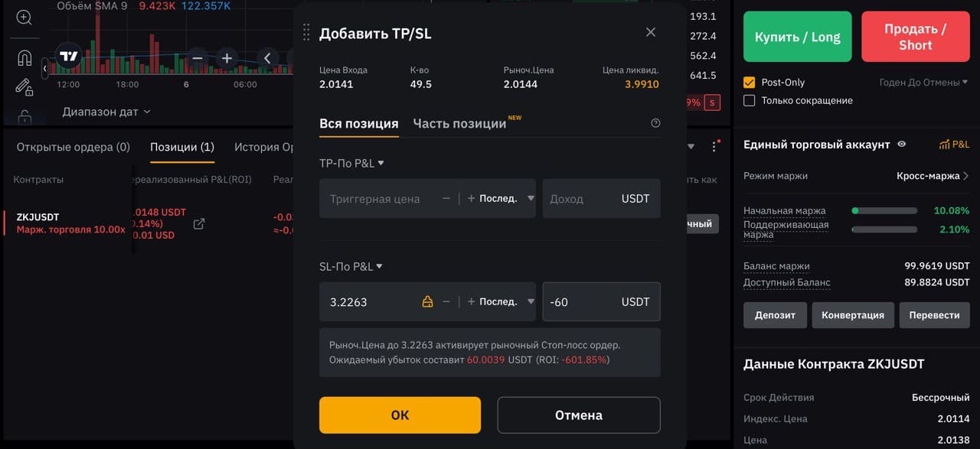Screen dimensions: 980x449
Task: Toggle account balance visibility eye icon
Action: click(901, 144)
